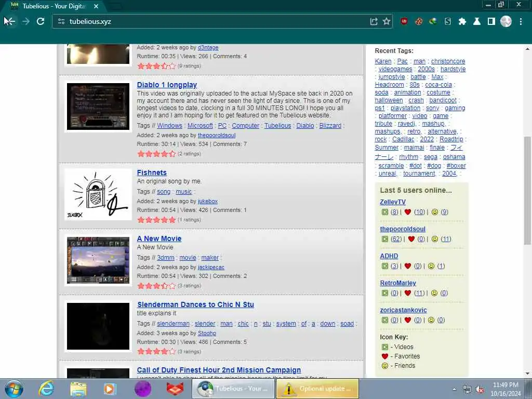The height and width of the screenshot is (399, 532).
Task: Open Windows Explorer folder in taskbar
Action: coord(78,389)
